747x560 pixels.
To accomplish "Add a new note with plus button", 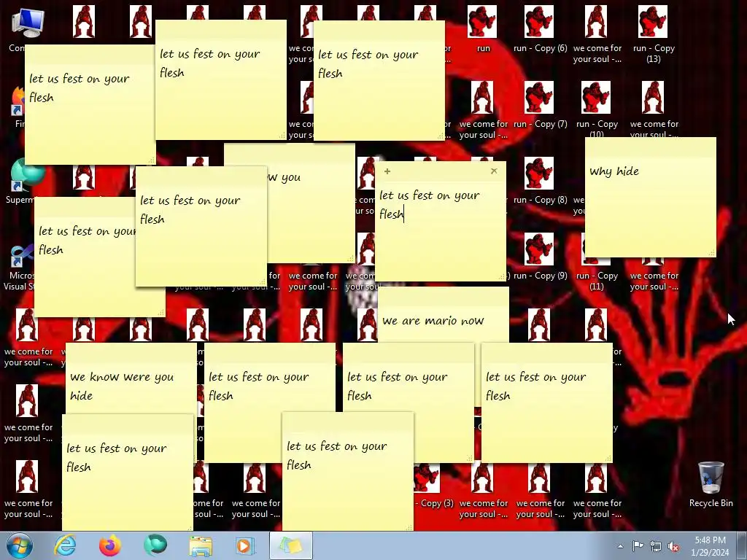I will click(x=387, y=171).
